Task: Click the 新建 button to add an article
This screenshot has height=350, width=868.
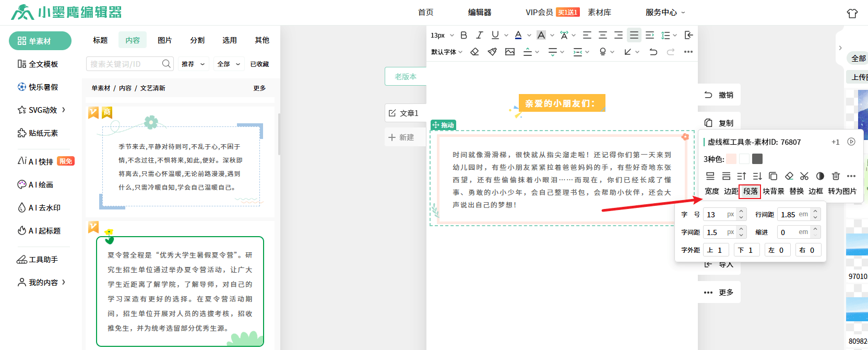Action: (x=402, y=137)
